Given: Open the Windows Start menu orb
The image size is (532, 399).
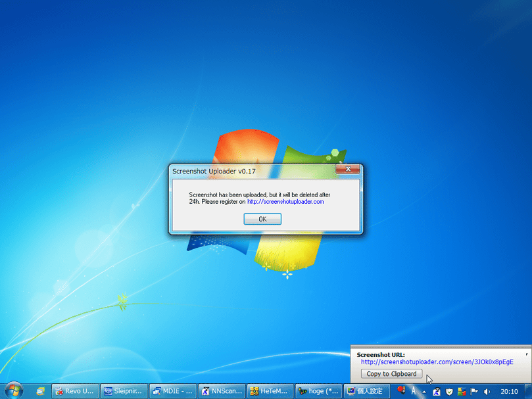Looking at the screenshot, I should [x=14, y=390].
